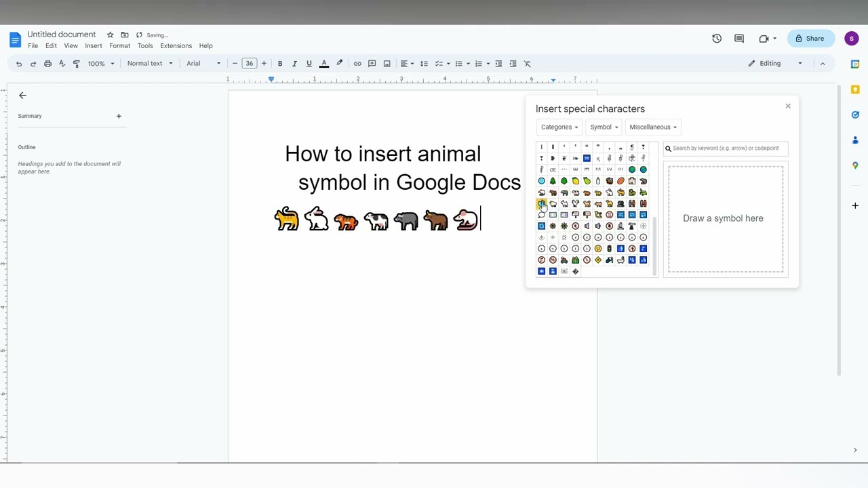Open Google Tasks in side panel
The height and width of the screenshot is (488, 868).
855,115
